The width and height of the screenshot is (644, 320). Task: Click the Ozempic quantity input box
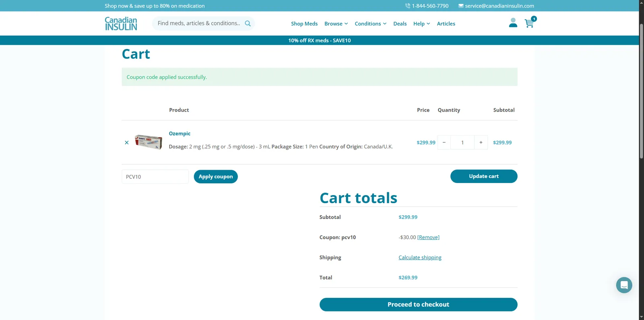[x=462, y=142]
